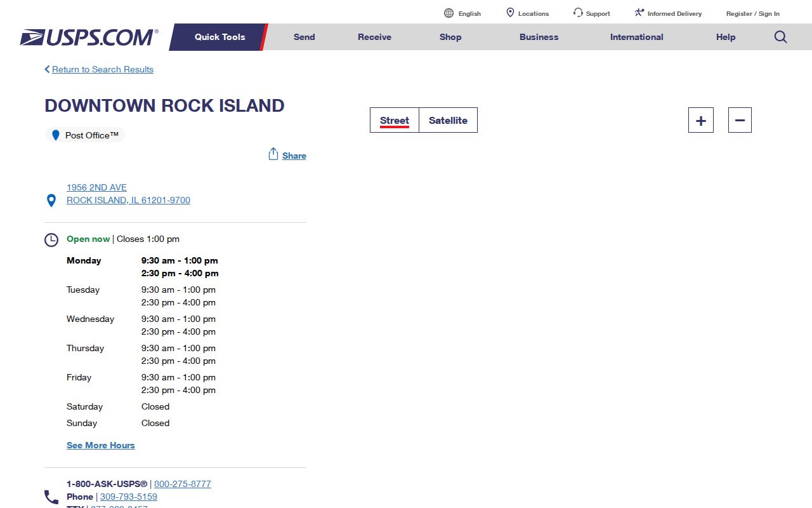
Task: Click the globe language icon
Action: pyautogui.click(x=449, y=13)
